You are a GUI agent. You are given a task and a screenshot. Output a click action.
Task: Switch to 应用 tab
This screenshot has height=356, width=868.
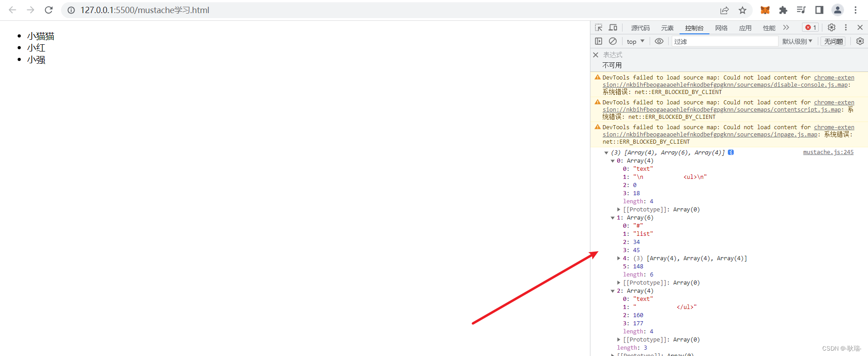pos(745,28)
